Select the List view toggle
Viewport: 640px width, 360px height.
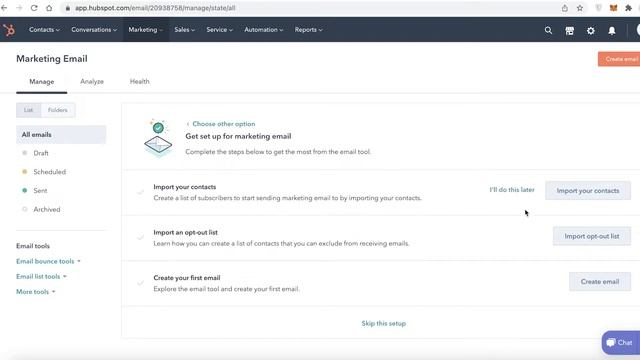click(x=29, y=110)
